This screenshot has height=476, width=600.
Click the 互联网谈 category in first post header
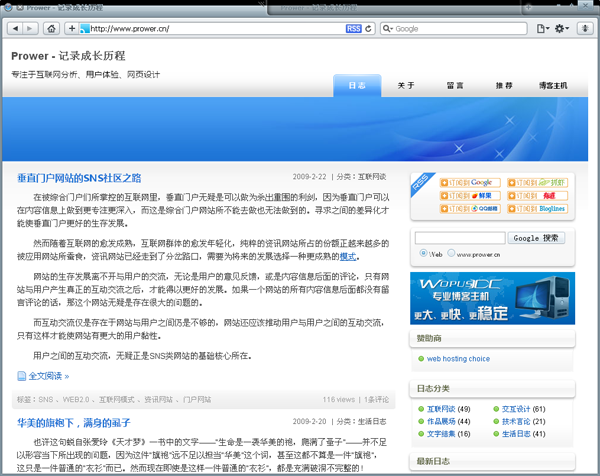click(x=372, y=177)
